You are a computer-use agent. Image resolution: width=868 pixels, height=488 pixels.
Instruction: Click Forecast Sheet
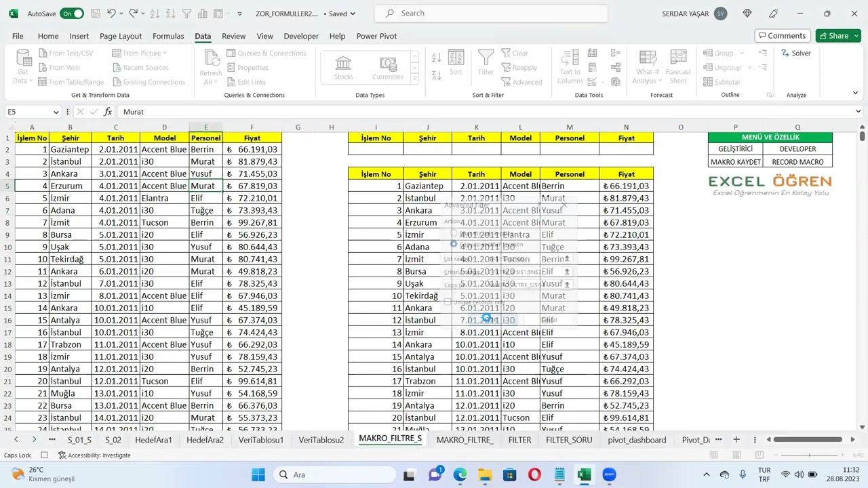[678, 67]
